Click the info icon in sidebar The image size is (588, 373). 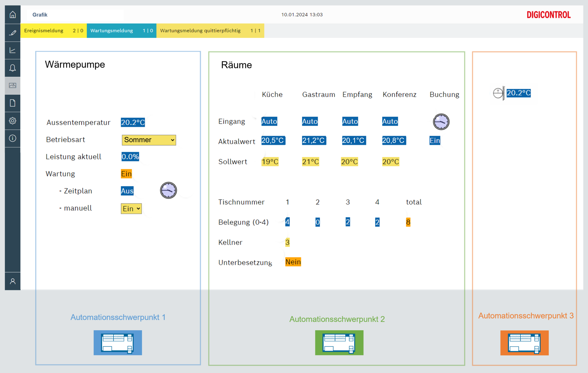click(x=13, y=138)
